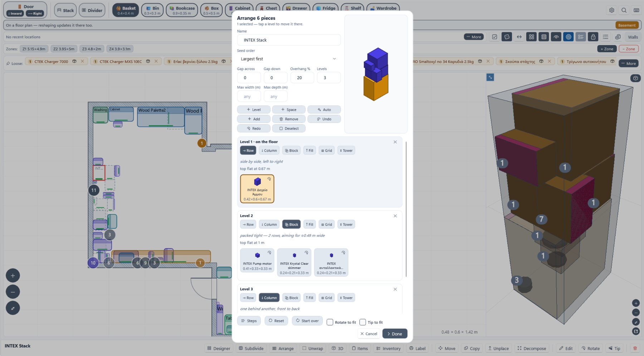The width and height of the screenshot is (644, 356).
Task: Click the horizontal double-arrow toolbar icon
Action: click(x=519, y=37)
